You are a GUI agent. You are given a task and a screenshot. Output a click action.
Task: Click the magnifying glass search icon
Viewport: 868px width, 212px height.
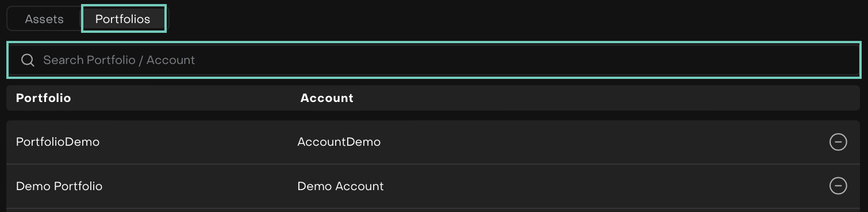(x=28, y=60)
